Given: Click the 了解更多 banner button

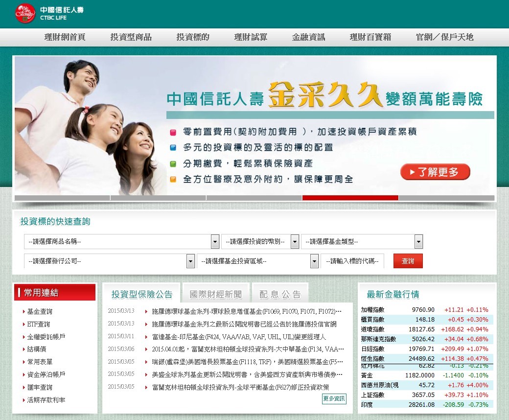Looking at the screenshot, I should (435, 172).
